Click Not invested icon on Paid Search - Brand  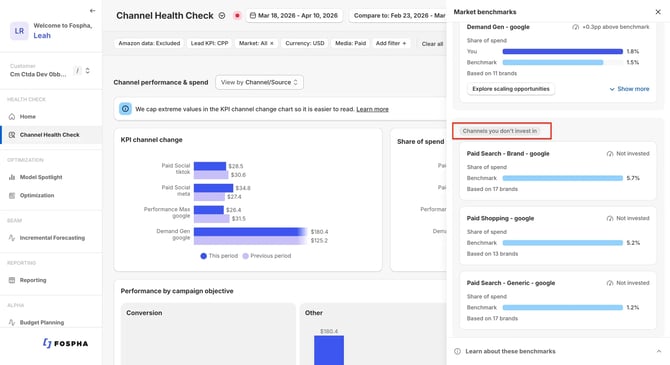610,153
